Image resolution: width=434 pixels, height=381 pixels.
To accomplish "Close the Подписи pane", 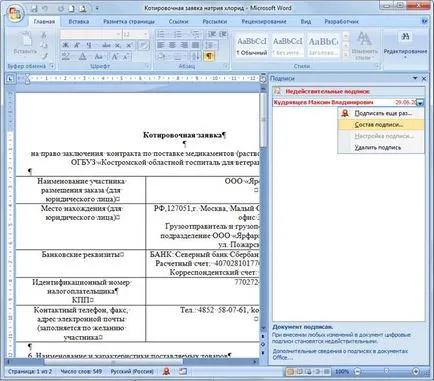I will (424, 78).
